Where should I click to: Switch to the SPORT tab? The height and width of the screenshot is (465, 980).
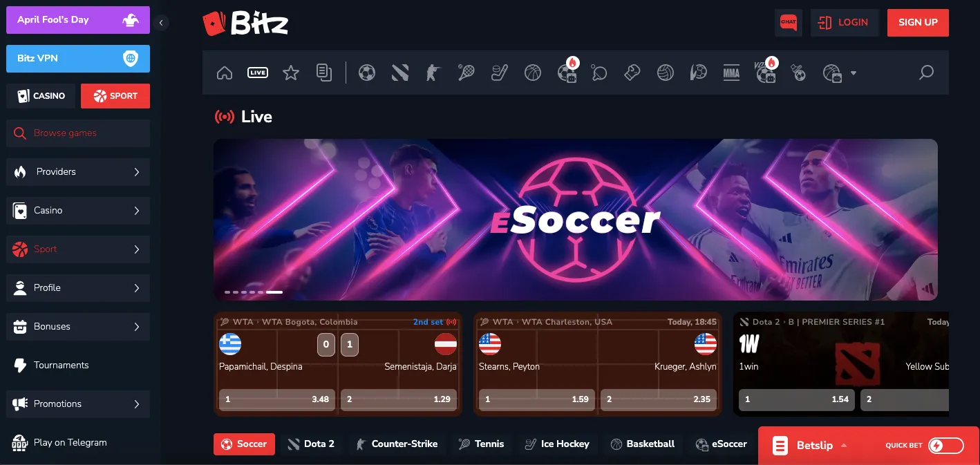115,96
